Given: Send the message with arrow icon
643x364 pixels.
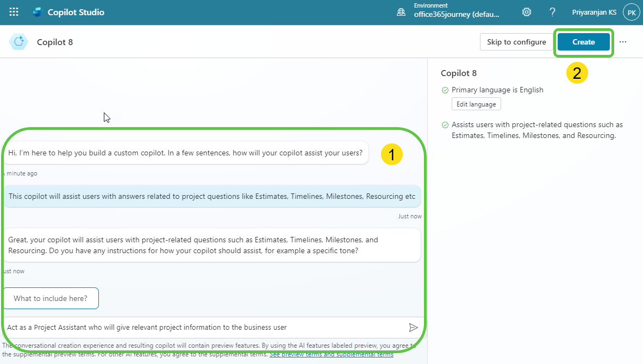Looking at the screenshot, I should coord(413,327).
